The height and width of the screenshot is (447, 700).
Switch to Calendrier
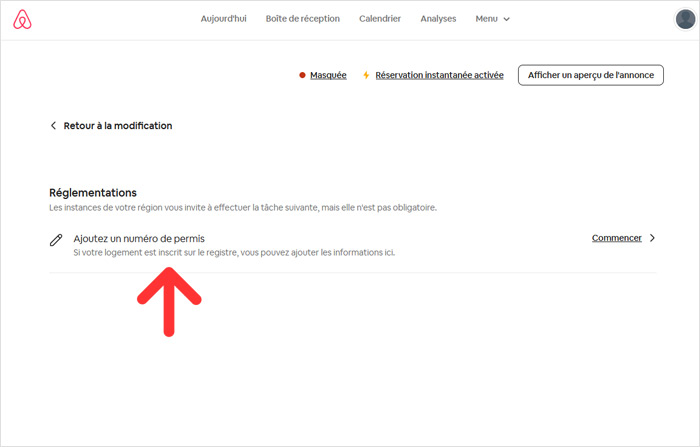pyautogui.click(x=380, y=19)
